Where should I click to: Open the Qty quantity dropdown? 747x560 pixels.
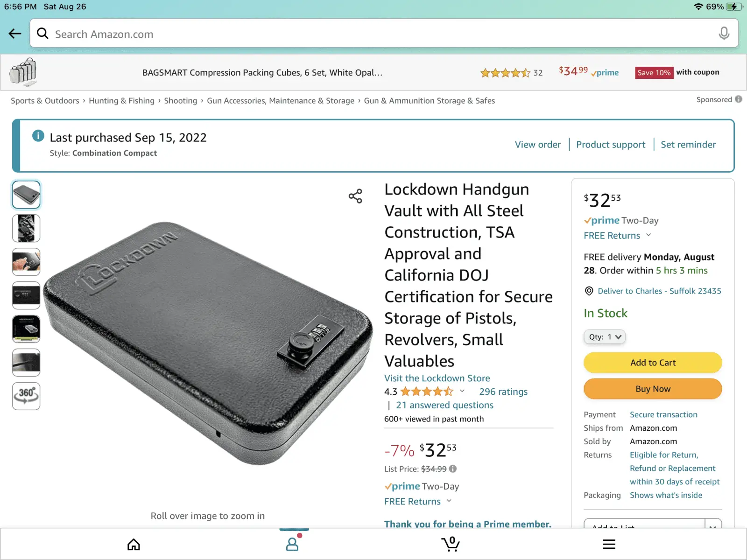605,337
